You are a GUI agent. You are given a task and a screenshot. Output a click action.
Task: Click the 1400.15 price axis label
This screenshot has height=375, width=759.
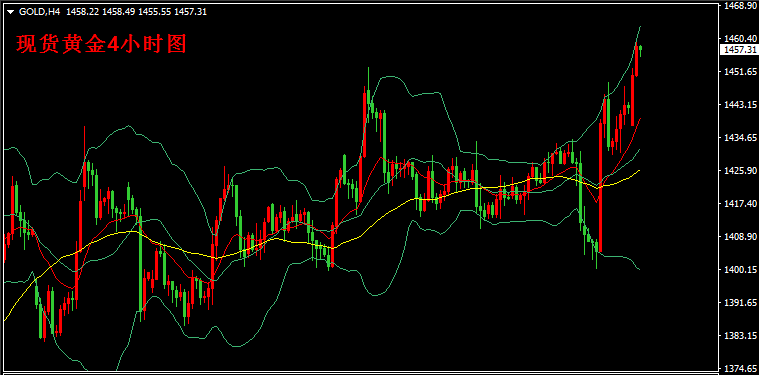coord(740,270)
